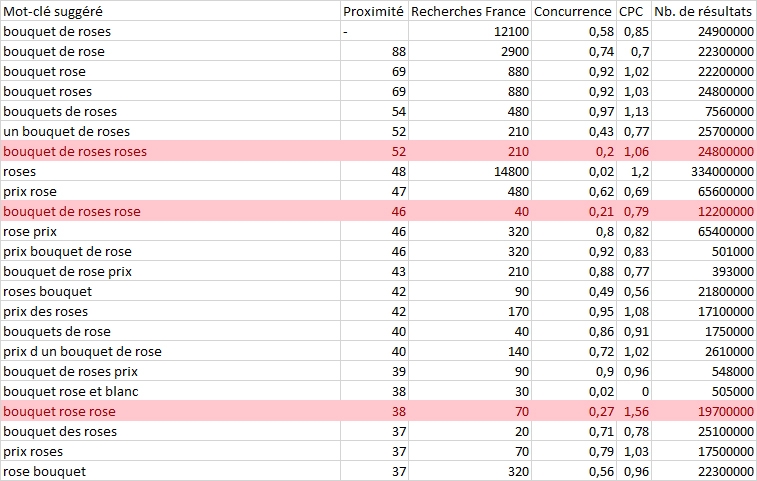
Task: Select the "bouquet rose et blanc" cell
Action: coord(170,391)
